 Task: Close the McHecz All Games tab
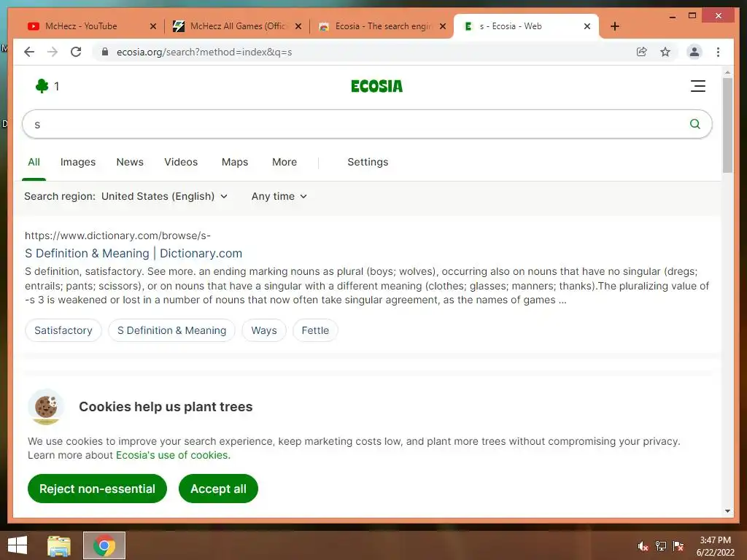pos(298,26)
